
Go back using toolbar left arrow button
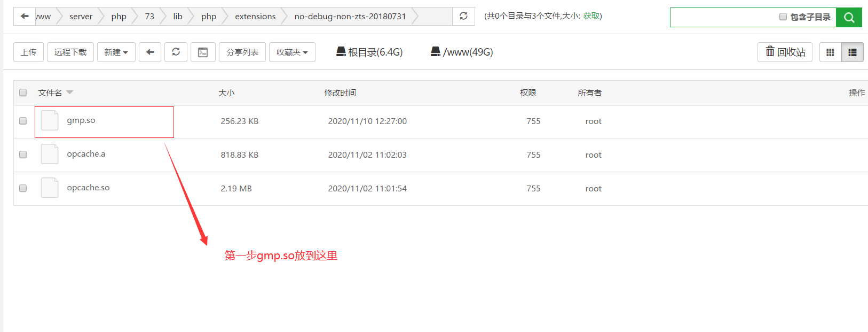150,52
